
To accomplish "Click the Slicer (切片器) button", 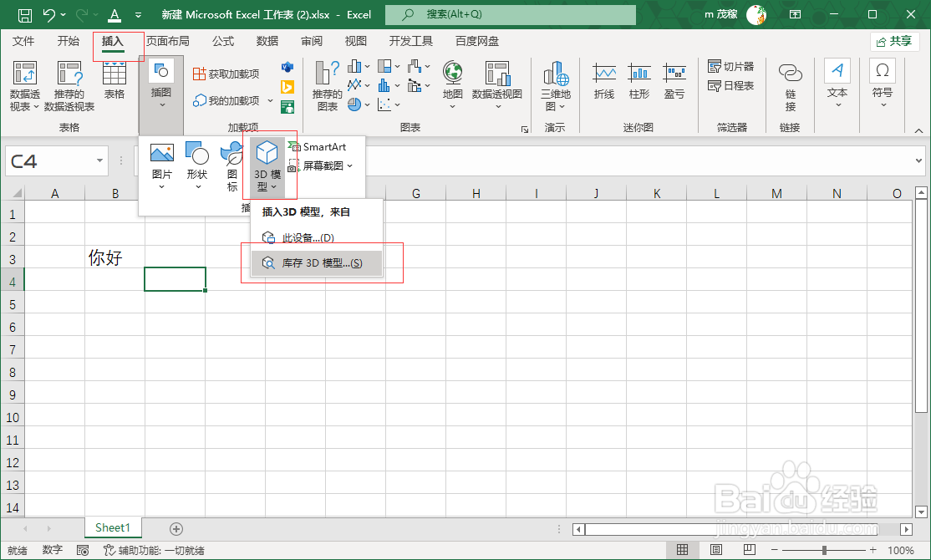I will [x=731, y=67].
